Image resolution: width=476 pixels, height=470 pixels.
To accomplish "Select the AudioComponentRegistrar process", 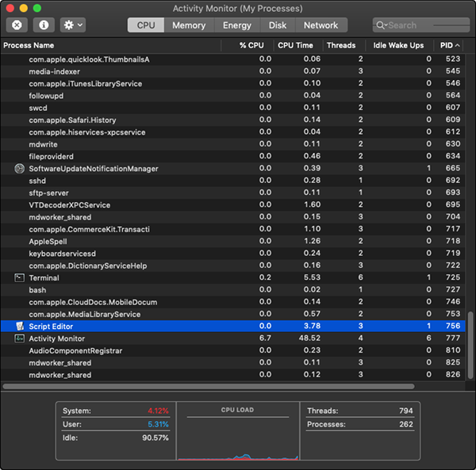I will tap(232, 350).
